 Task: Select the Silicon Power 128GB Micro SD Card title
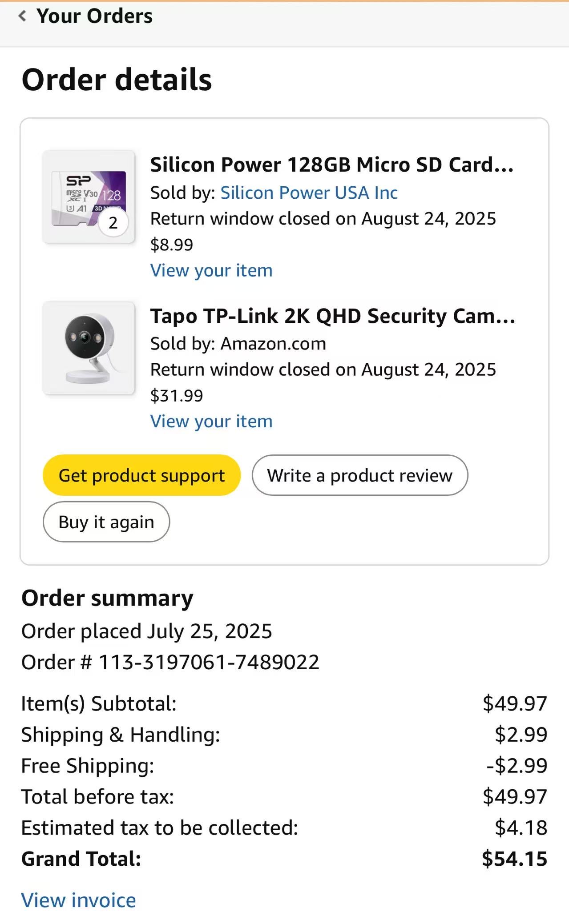coord(331,165)
